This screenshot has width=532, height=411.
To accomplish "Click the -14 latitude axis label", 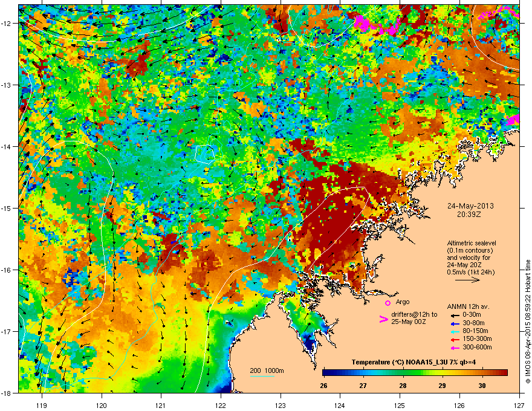I will pos(6,146).
